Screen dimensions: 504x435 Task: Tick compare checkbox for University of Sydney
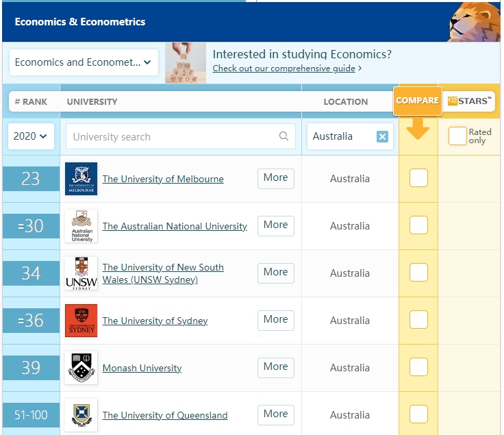pyautogui.click(x=418, y=320)
